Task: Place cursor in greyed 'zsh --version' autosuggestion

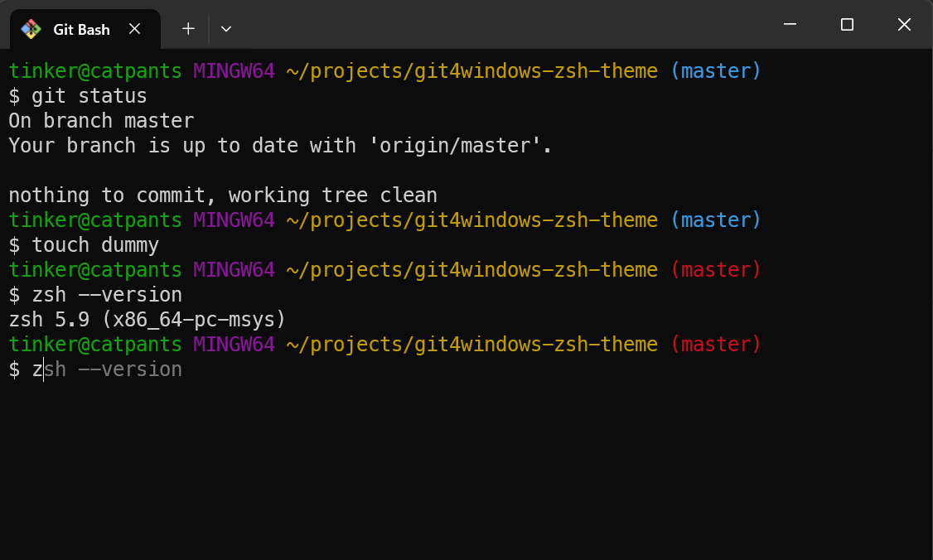Action: pos(113,369)
